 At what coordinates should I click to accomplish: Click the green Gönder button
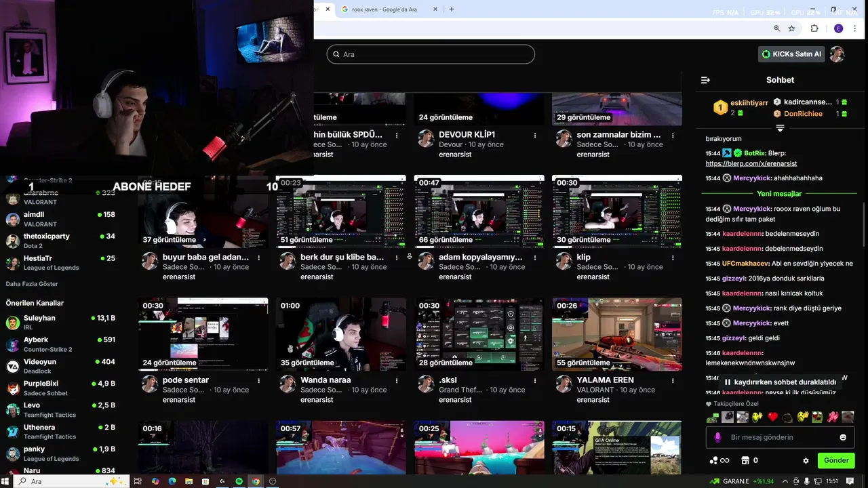(836, 460)
